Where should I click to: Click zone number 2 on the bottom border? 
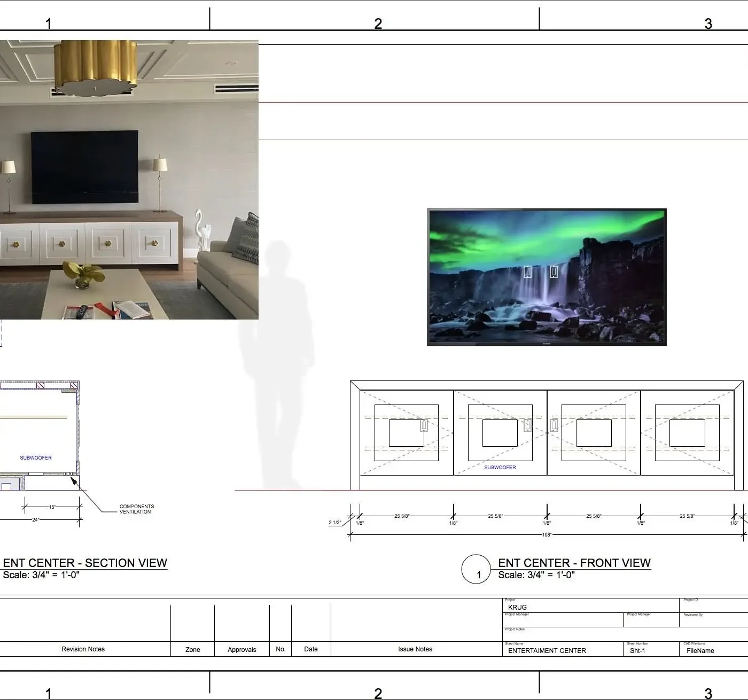(x=378, y=694)
